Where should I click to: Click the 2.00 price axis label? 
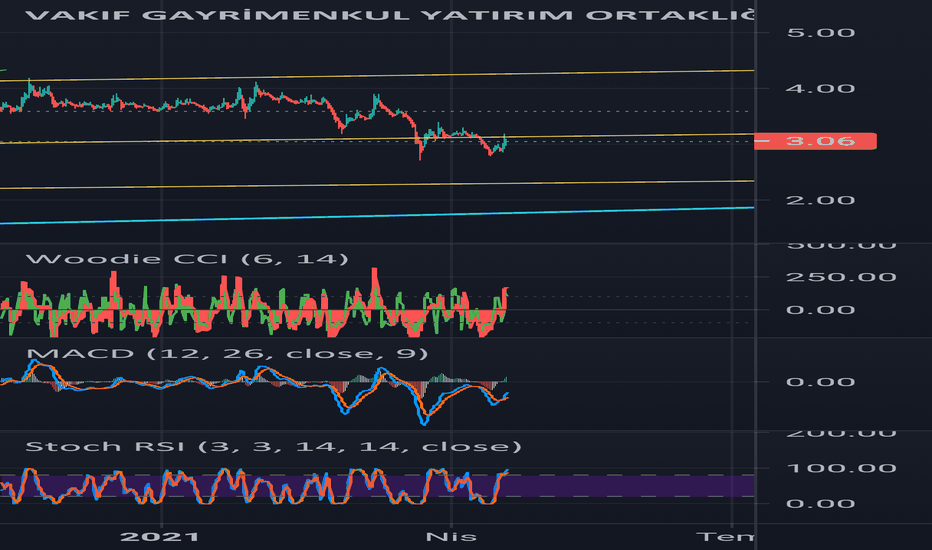[x=821, y=200]
